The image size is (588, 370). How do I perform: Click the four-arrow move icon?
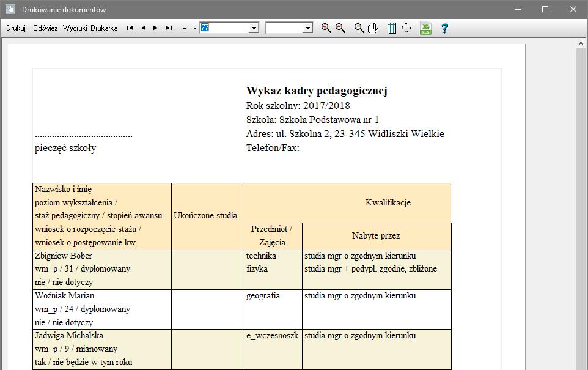(x=406, y=28)
